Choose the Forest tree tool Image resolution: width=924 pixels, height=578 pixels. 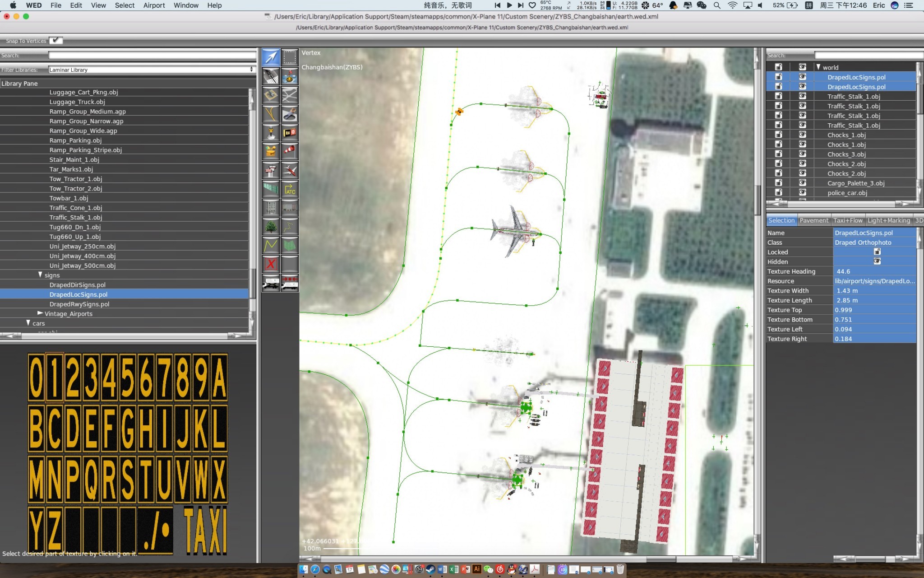(271, 227)
